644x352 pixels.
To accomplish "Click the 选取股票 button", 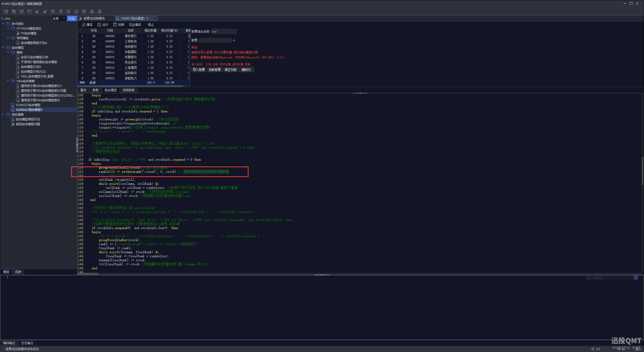I will 215,70.
